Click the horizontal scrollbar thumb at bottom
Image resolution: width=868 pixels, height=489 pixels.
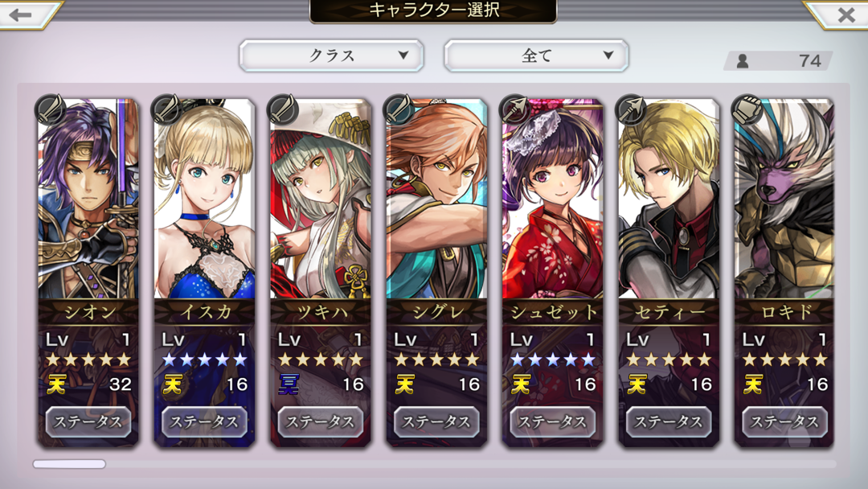pyautogui.click(x=69, y=464)
